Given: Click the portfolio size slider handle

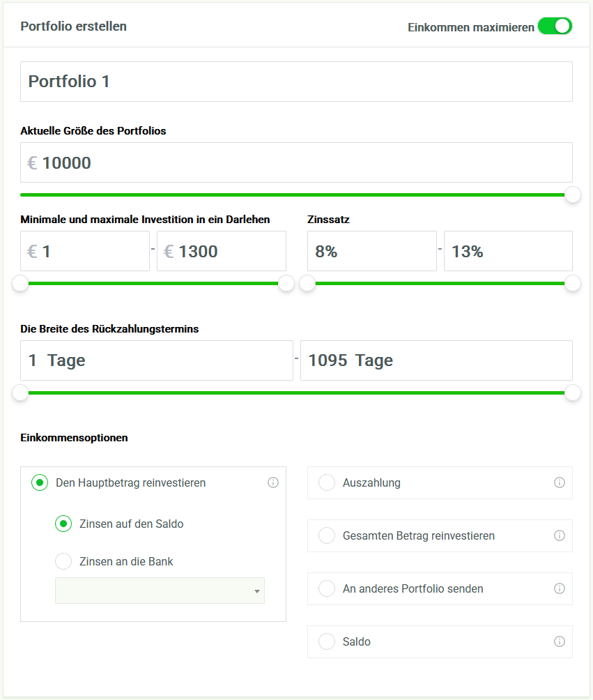Looking at the screenshot, I should (573, 195).
